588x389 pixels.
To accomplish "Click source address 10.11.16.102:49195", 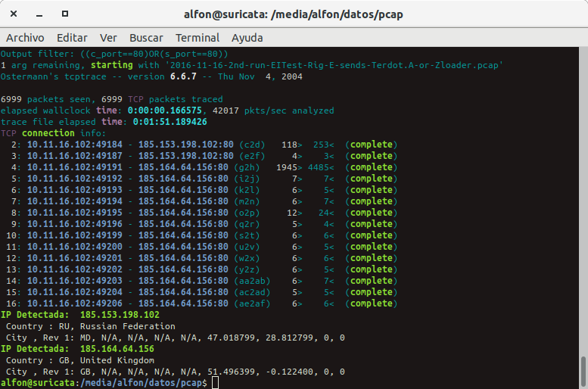I will [75, 213].
